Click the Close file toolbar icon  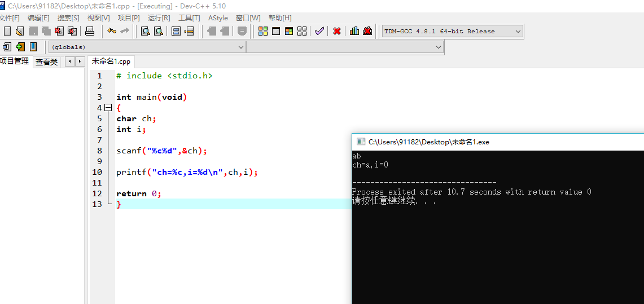click(x=59, y=31)
